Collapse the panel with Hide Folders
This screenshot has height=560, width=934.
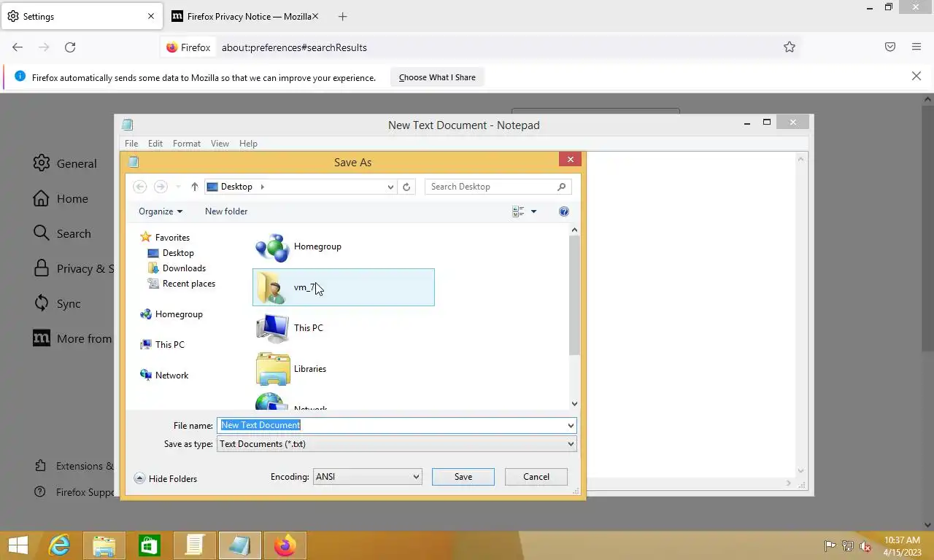166,479
